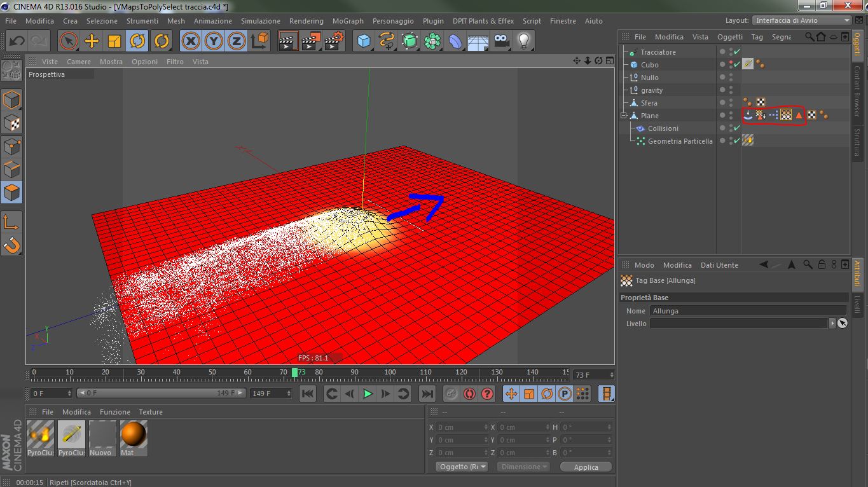This screenshot has height=487, width=868.
Task: Render the current view
Action: click(x=288, y=41)
